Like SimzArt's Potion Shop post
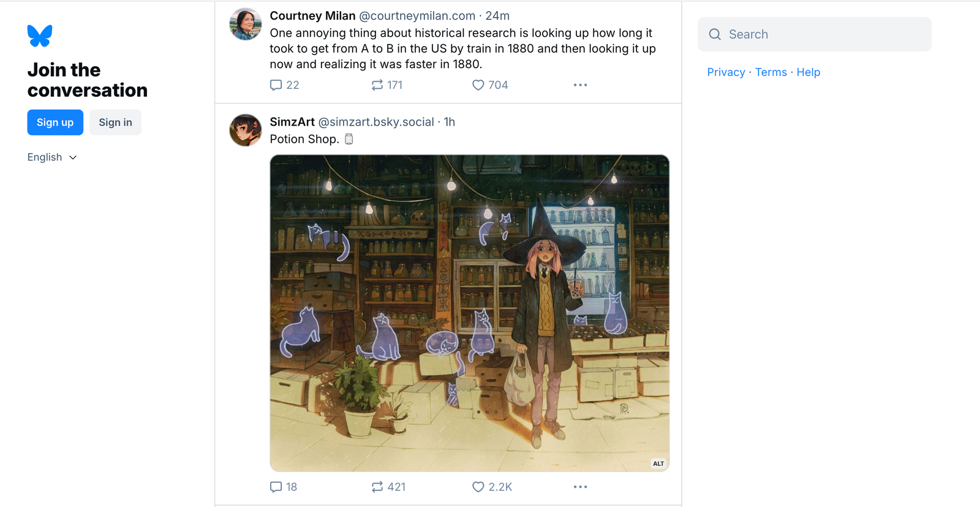The width and height of the screenshot is (980, 507). point(478,487)
